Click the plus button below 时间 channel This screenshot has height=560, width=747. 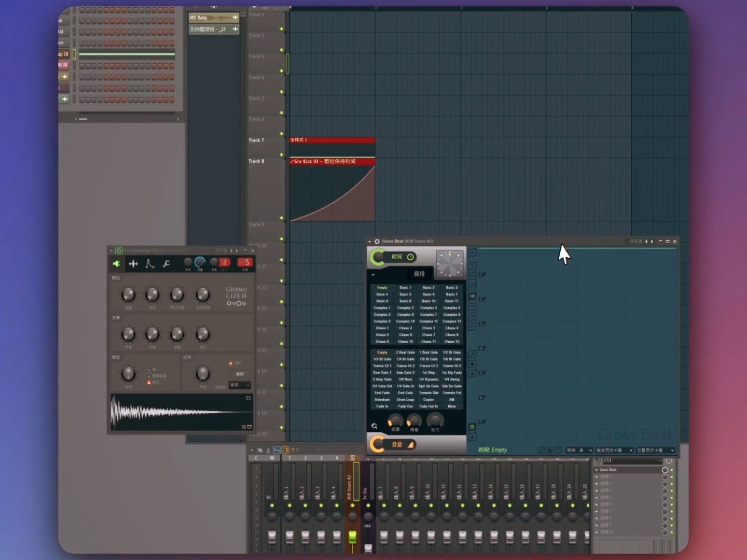64,77
